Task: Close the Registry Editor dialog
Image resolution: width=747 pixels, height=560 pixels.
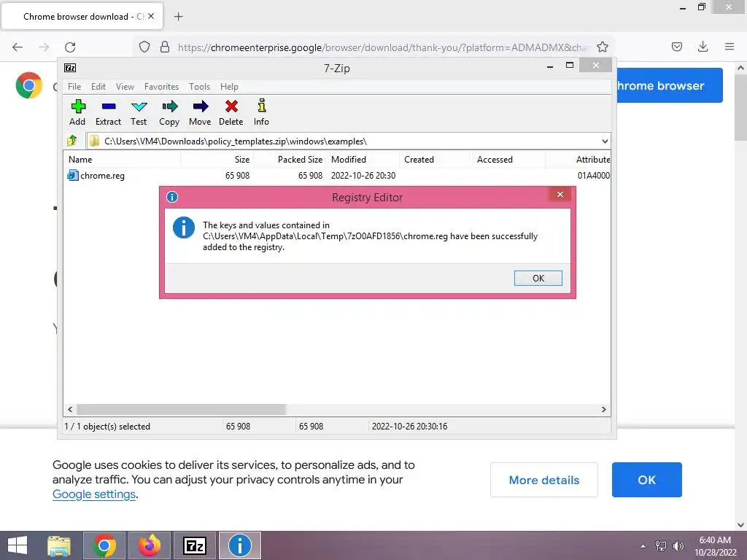Action: [560, 194]
